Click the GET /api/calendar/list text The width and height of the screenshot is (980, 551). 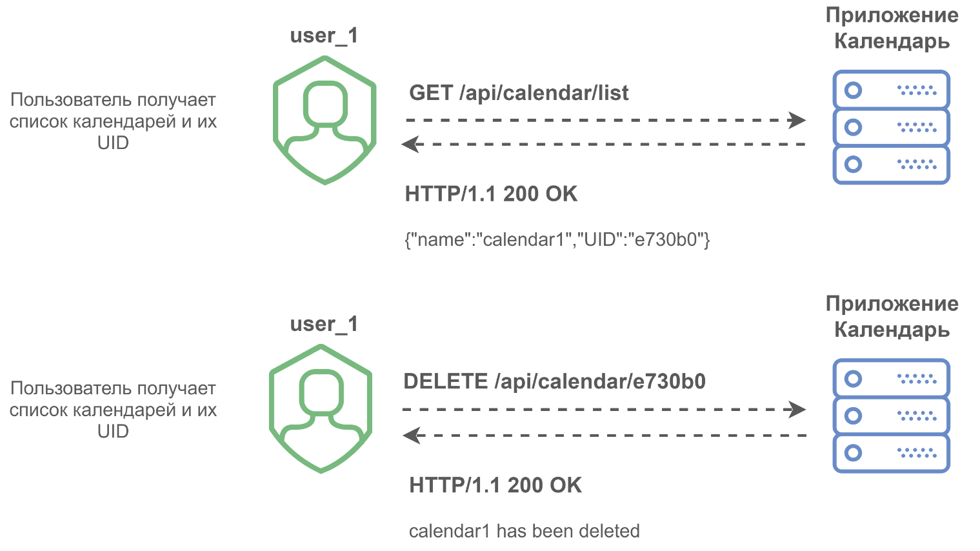coord(519,93)
